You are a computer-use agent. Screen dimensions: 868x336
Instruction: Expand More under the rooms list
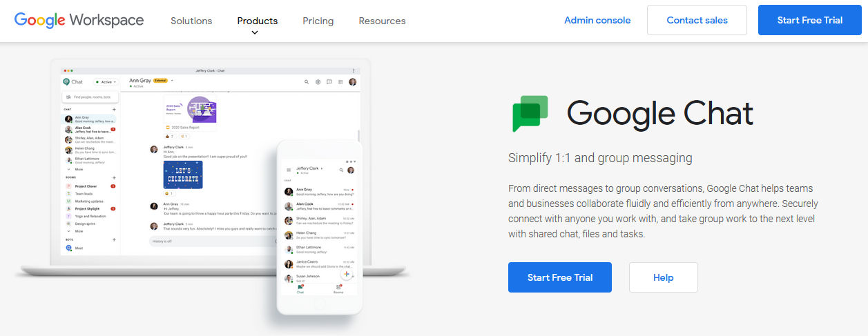[75, 231]
